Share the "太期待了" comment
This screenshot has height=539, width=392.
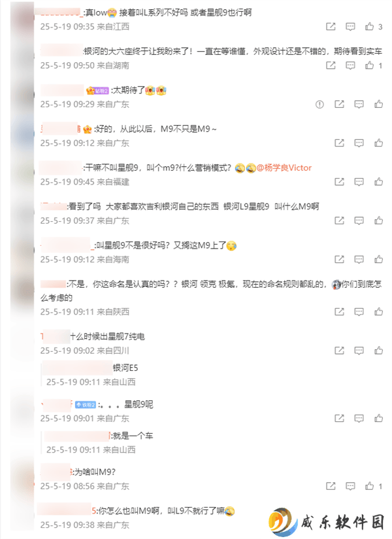point(339,104)
